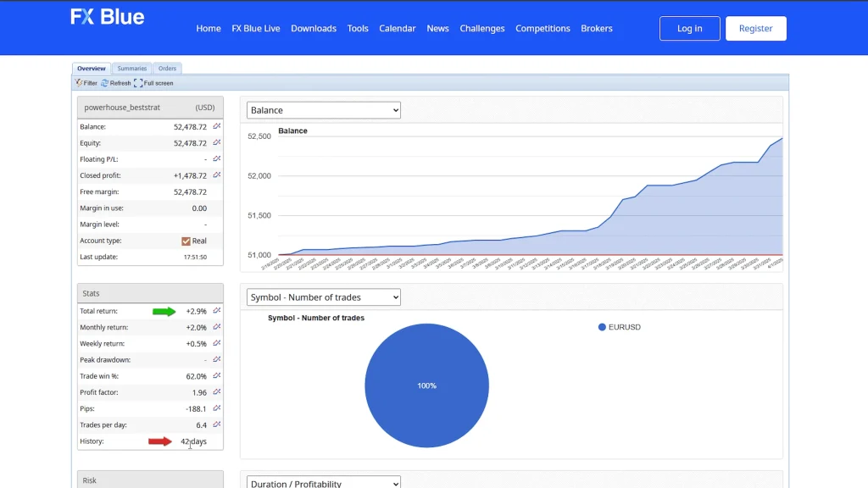Enter Full screen mode via toolbar icon
This screenshot has width=868, height=488.
point(138,83)
